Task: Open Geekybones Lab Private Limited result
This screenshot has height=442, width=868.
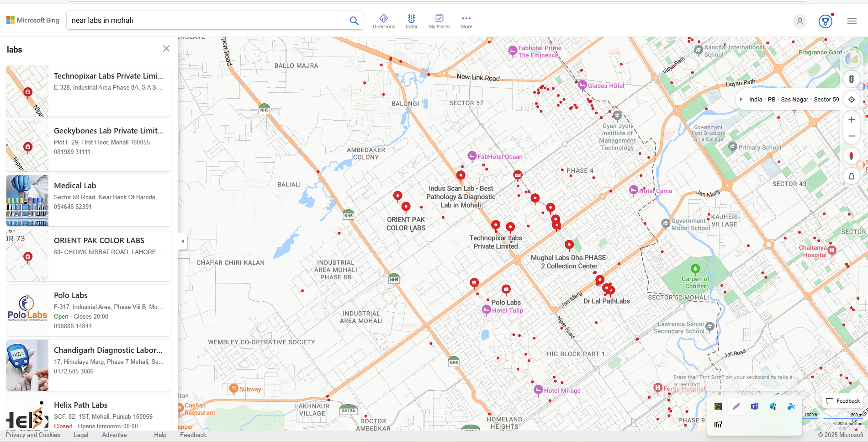Action: [x=89, y=146]
